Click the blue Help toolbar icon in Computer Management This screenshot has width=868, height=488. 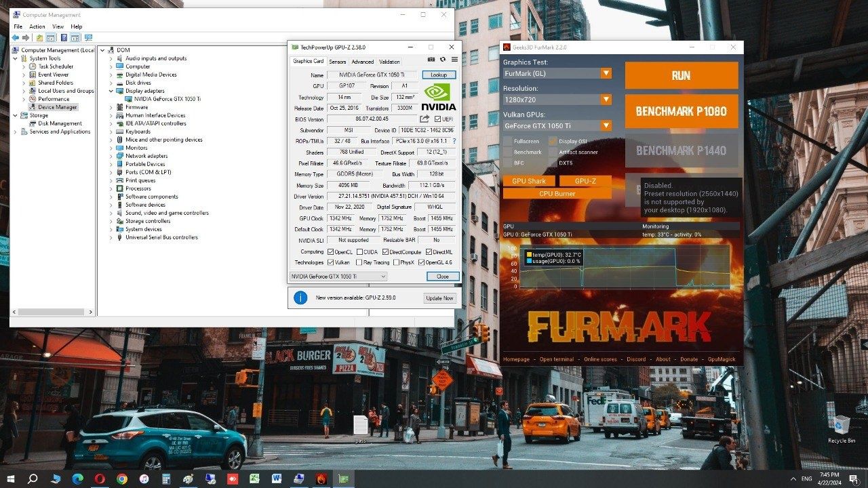tap(64, 37)
